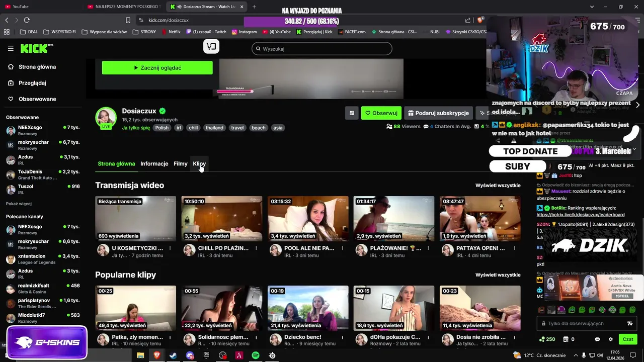Click Brave browser icon in taskbar
Viewport: 644px width, 362px height.
(x=156, y=355)
